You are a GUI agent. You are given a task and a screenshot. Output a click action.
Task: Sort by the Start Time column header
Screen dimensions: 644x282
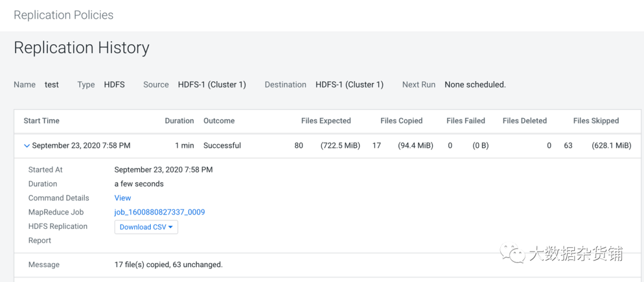click(42, 120)
